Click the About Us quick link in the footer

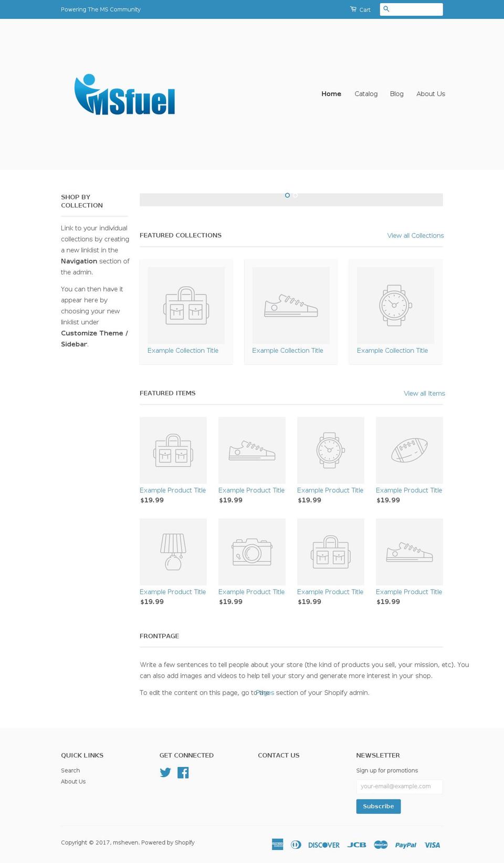coord(73,782)
